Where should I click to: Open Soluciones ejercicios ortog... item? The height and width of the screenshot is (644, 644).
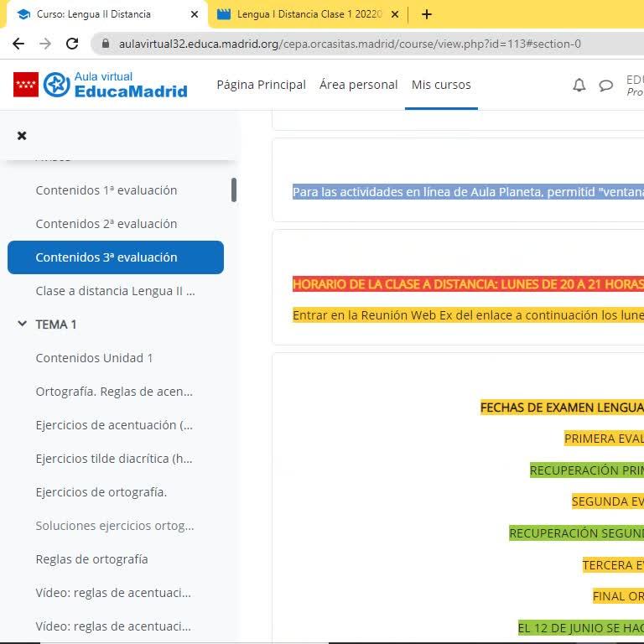point(115,526)
